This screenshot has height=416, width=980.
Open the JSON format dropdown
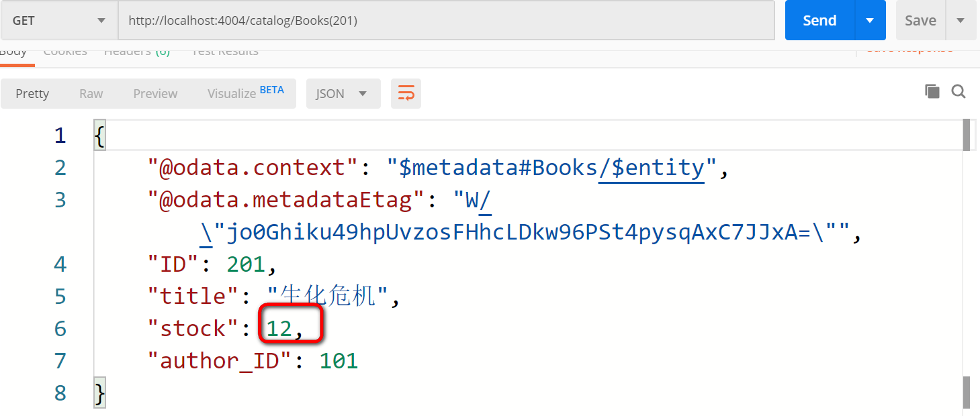pos(343,93)
